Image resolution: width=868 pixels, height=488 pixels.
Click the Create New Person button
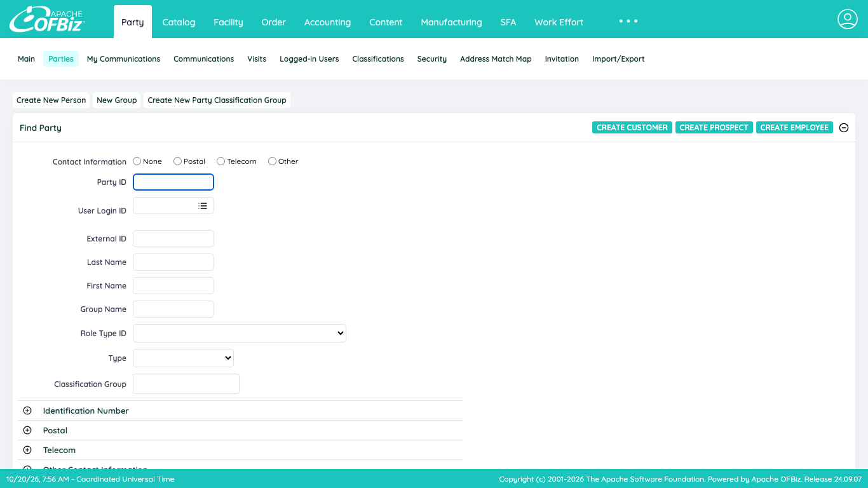click(x=51, y=100)
